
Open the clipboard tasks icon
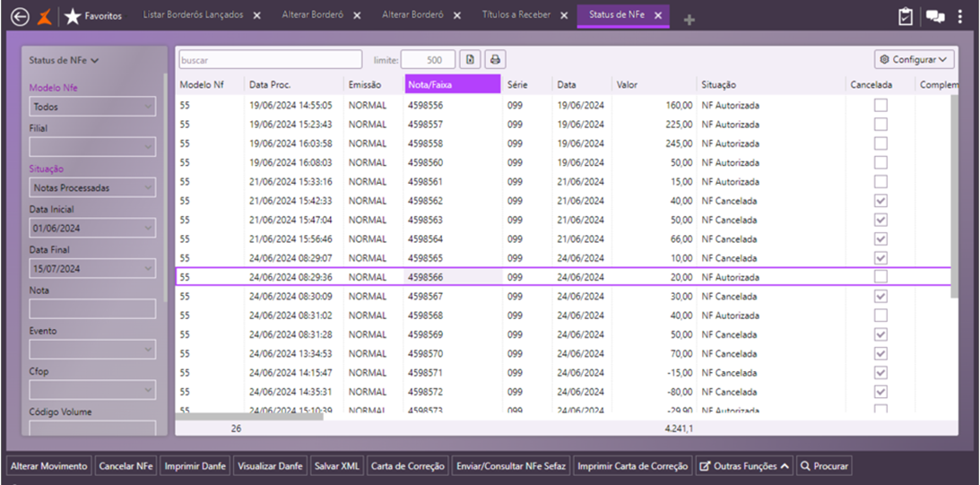[x=906, y=16]
